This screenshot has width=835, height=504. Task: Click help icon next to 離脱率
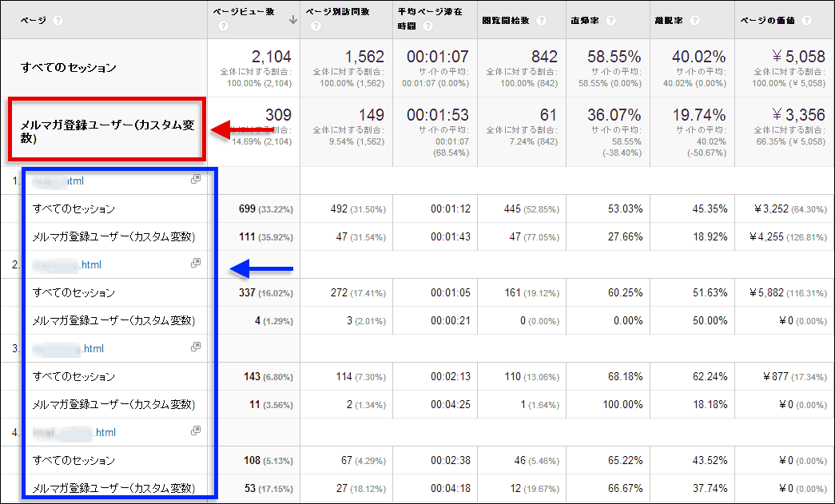tap(695, 20)
